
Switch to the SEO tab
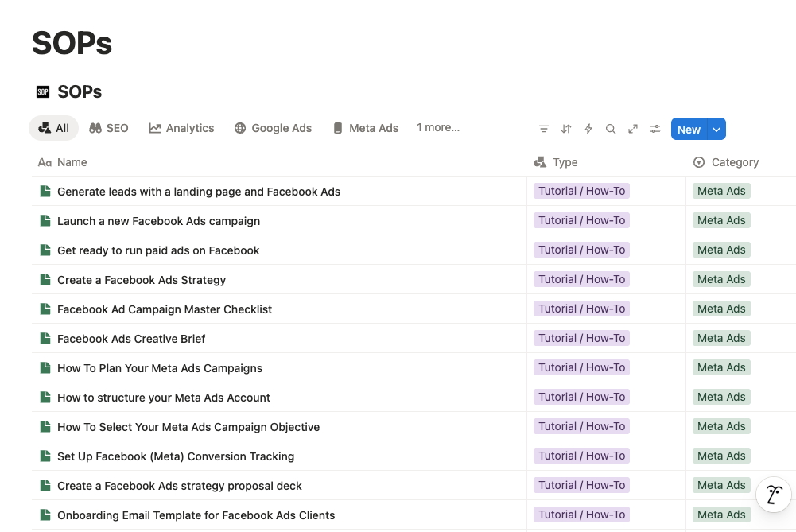coord(109,128)
